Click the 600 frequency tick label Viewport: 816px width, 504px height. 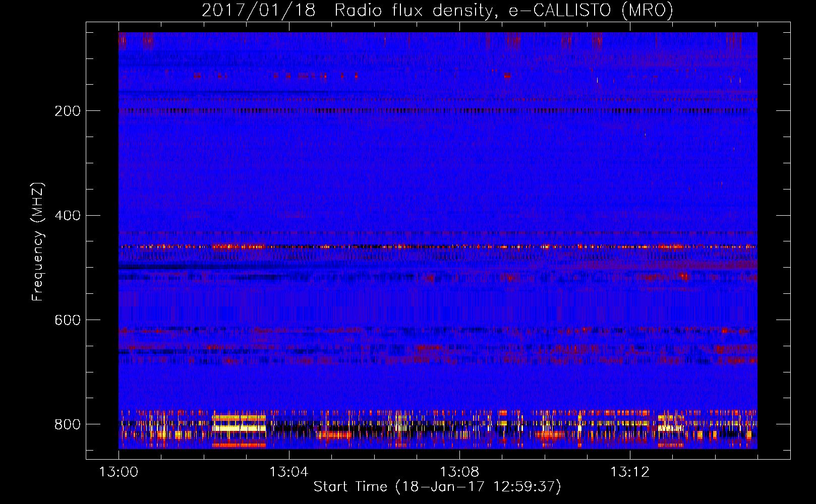(68, 320)
